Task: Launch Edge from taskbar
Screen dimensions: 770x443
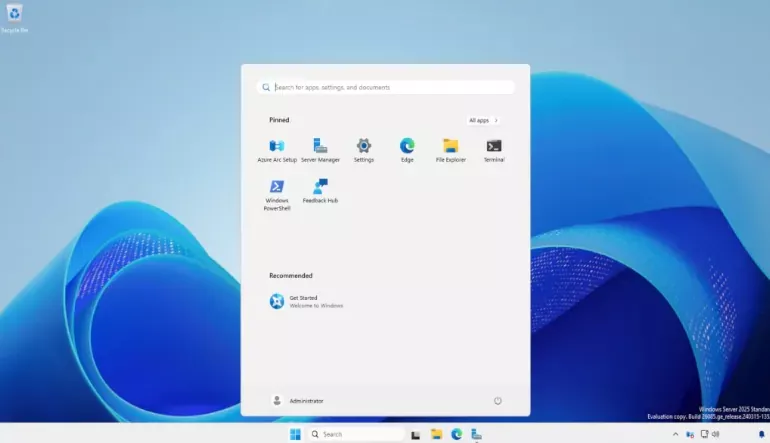Action: click(457, 434)
